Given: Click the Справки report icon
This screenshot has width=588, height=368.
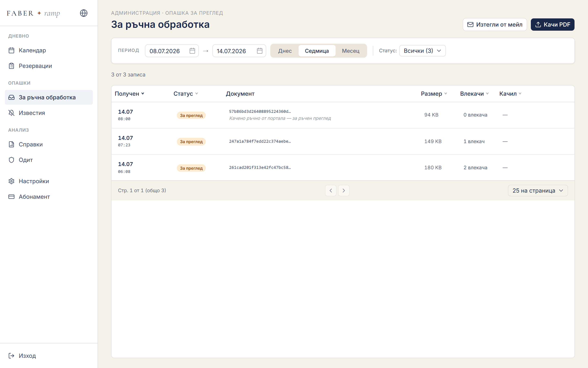Looking at the screenshot, I should [11, 144].
